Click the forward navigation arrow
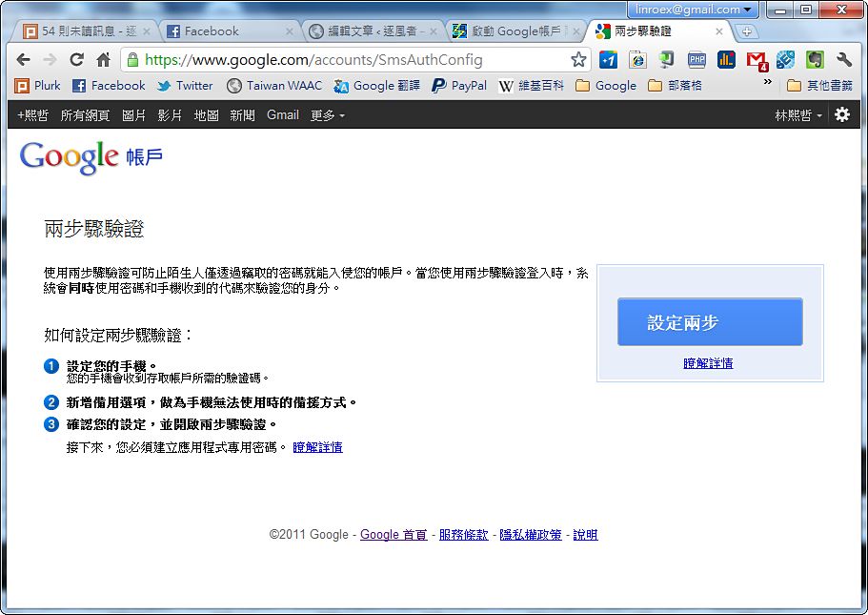This screenshot has width=868, height=615. (x=50, y=59)
